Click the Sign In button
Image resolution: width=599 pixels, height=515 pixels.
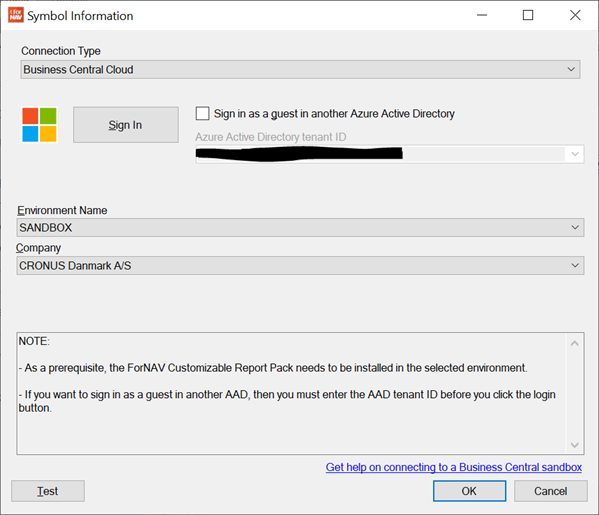tap(126, 125)
